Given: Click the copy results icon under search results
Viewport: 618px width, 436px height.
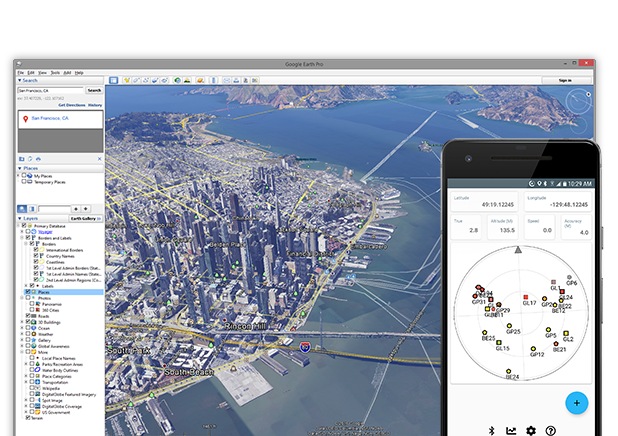Looking at the screenshot, I should point(30,159).
